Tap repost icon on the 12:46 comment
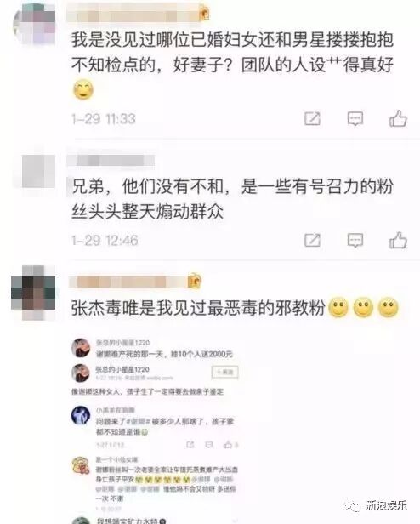 [x=312, y=240]
